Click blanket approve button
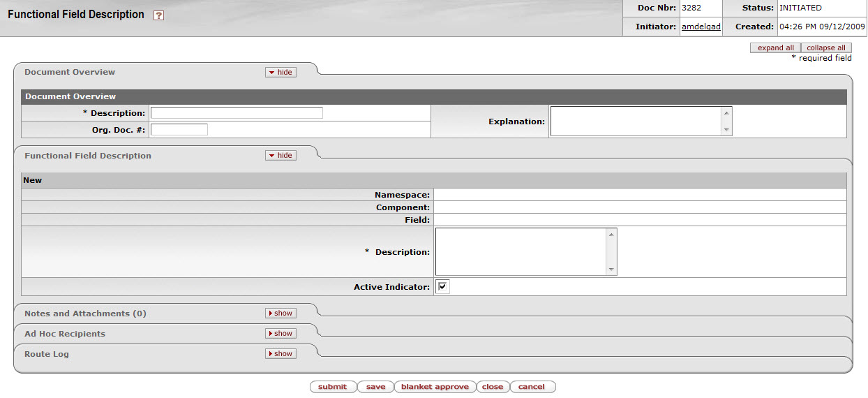This screenshot has width=868, height=398. coord(435,387)
